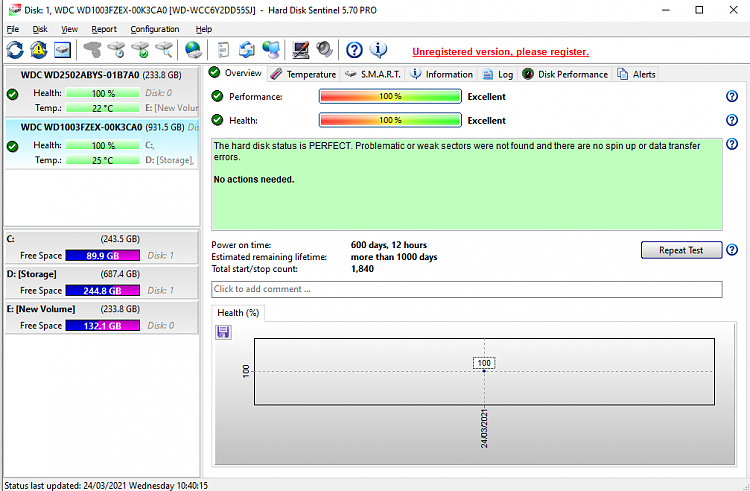Click the green check icon of WD2502ABYS disk
Screen dimensions: 750x491
[x=13, y=94]
